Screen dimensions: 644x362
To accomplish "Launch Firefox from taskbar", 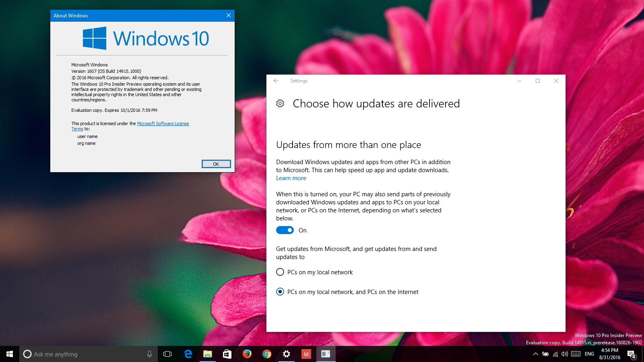I will click(247, 354).
